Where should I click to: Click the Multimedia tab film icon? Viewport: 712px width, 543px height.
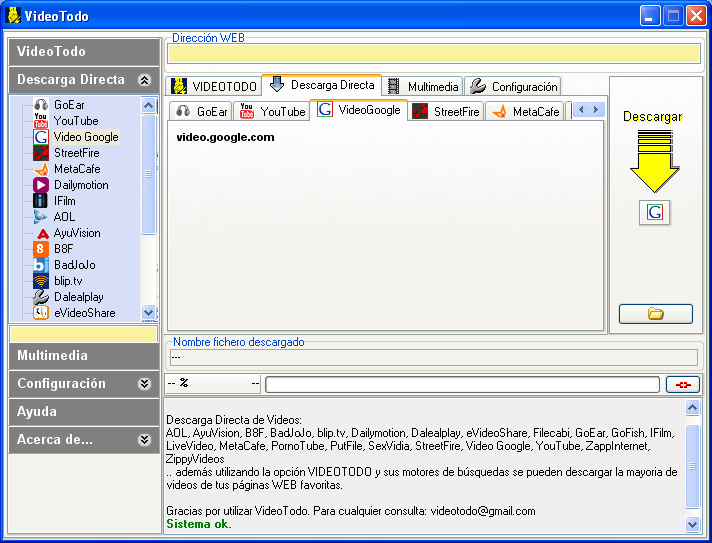(393, 86)
